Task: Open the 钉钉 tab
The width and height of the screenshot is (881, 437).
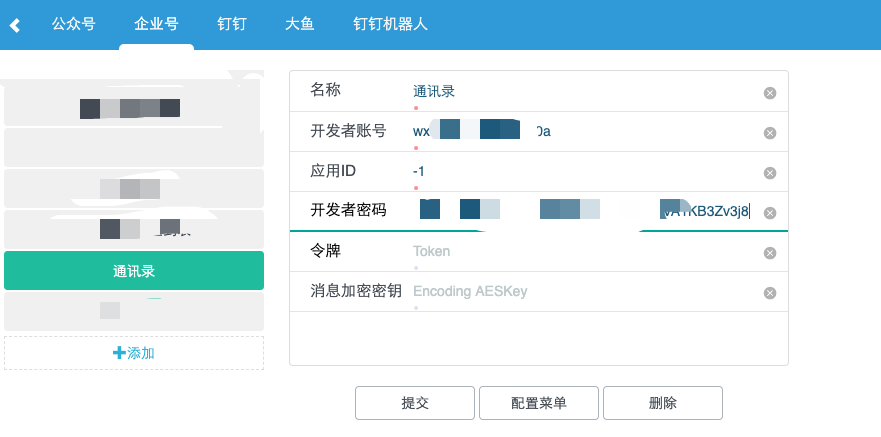Action: pyautogui.click(x=232, y=23)
